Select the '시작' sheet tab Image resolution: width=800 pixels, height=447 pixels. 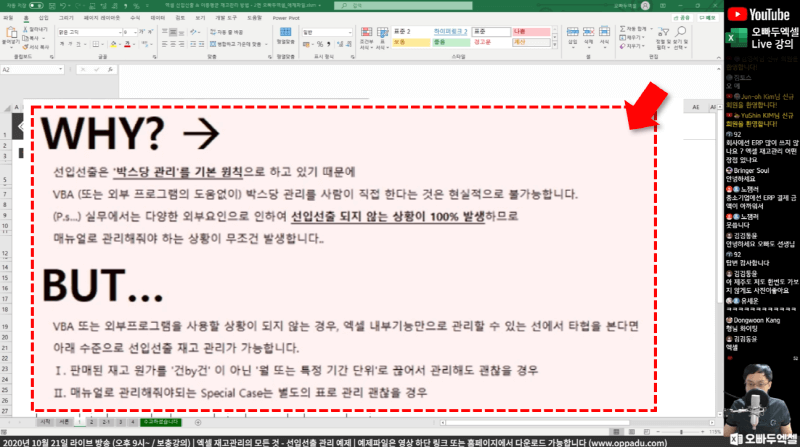(x=45, y=422)
